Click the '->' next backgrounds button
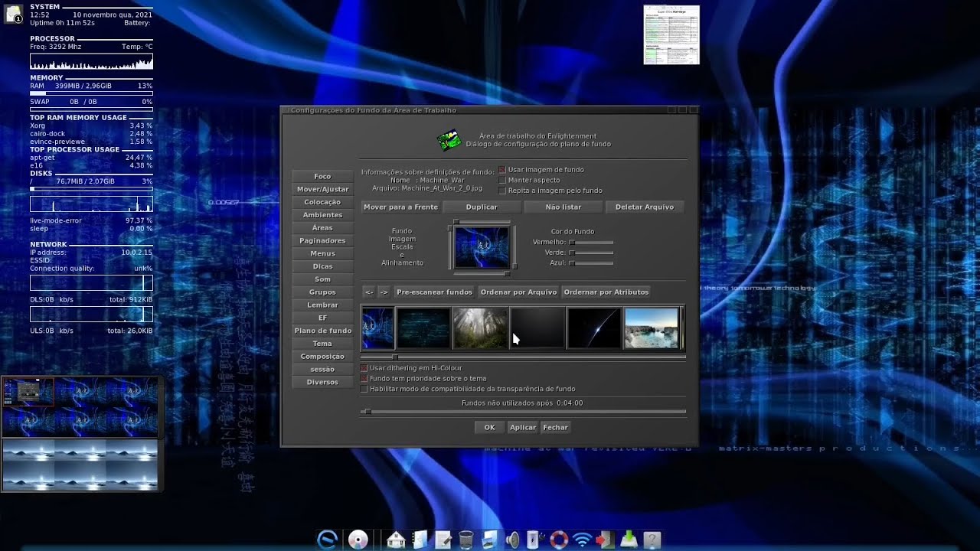This screenshot has width=980, height=551. (384, 292)
